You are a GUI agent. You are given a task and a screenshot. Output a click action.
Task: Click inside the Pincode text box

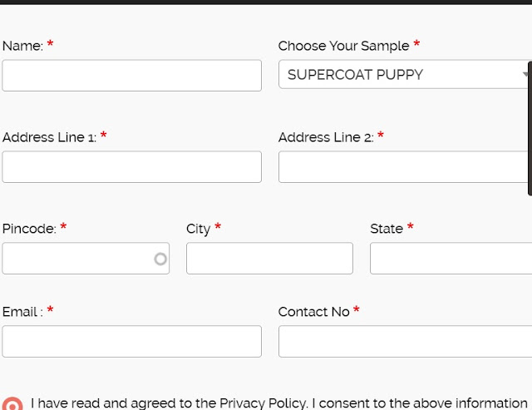[x=76, y=259]
